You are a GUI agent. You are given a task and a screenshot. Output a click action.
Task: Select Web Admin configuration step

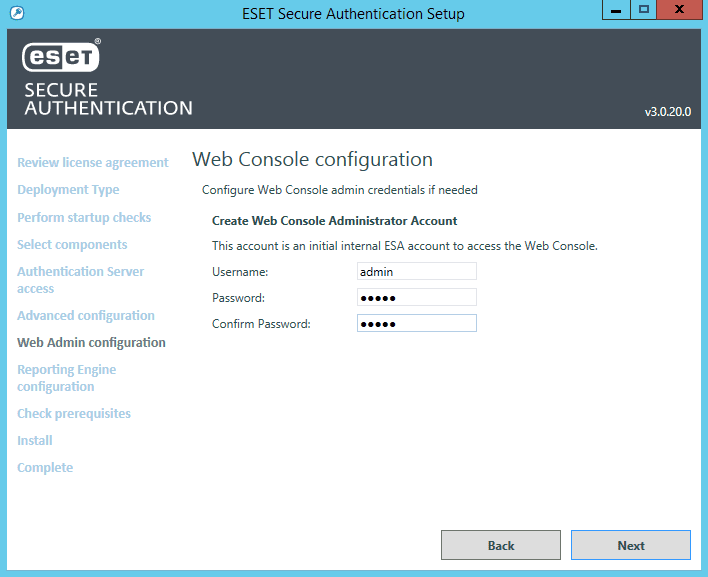91,342
